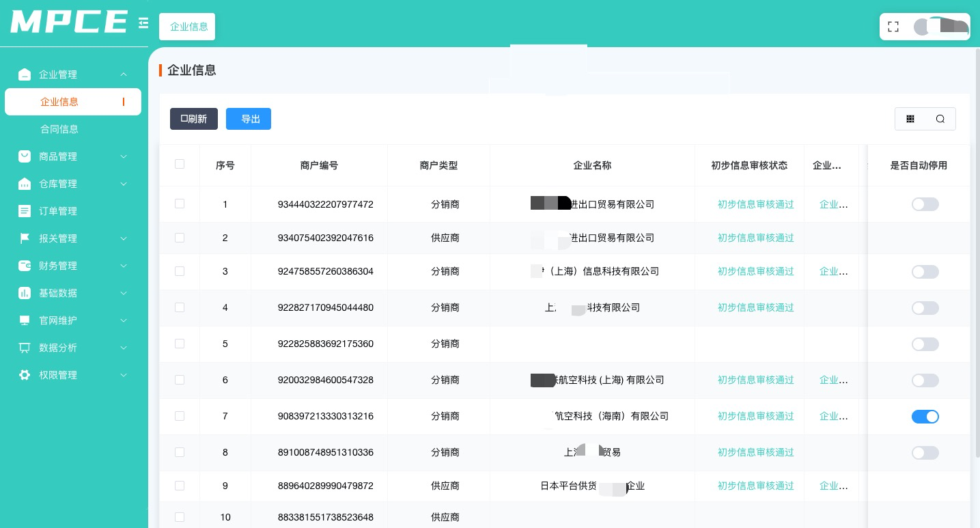Expand the 报关管理 chevron

tap(124, 238)
